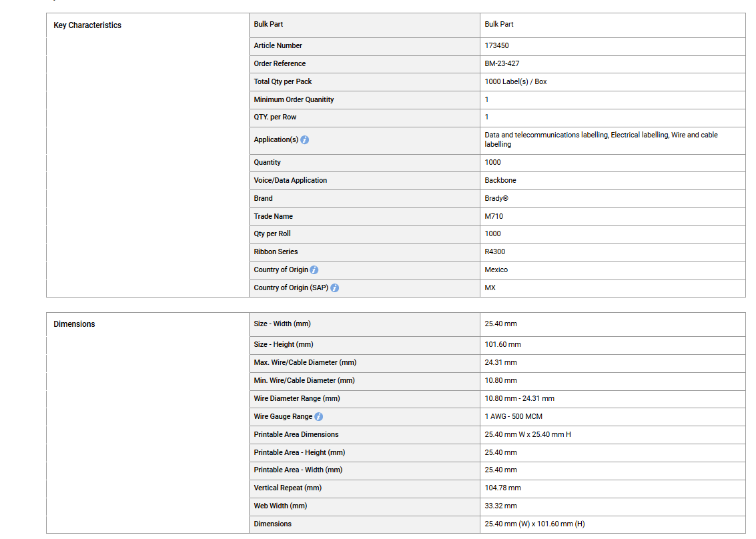Click the Wire Gauge Range info icon
Screen dimensions: 756x539
(x=319, y=416)
